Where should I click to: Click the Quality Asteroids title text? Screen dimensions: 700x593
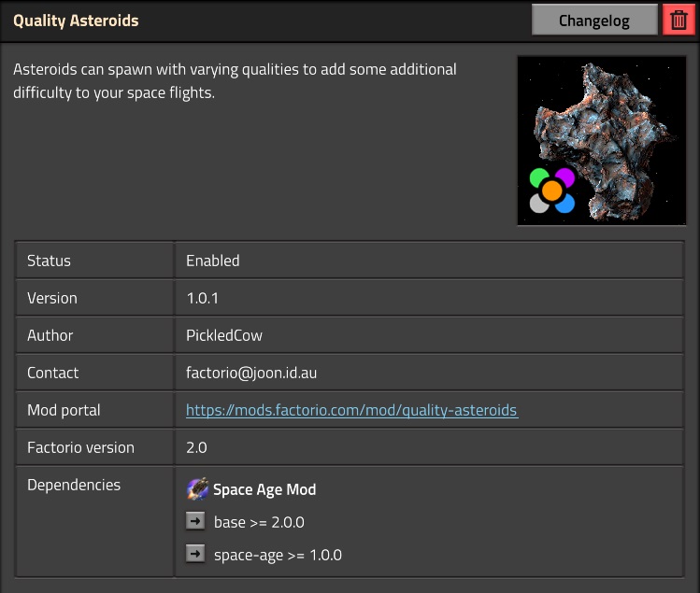76,21
